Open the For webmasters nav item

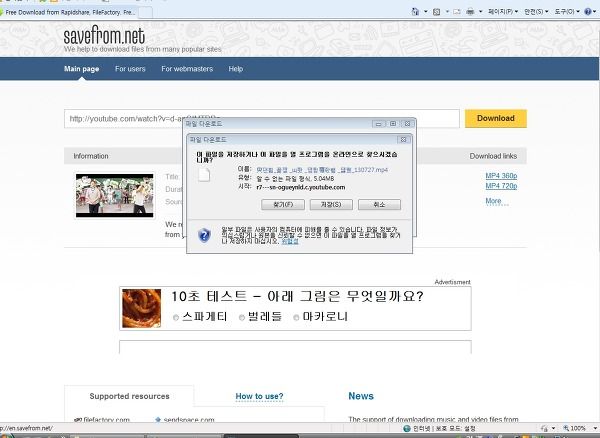coord(187,69)
